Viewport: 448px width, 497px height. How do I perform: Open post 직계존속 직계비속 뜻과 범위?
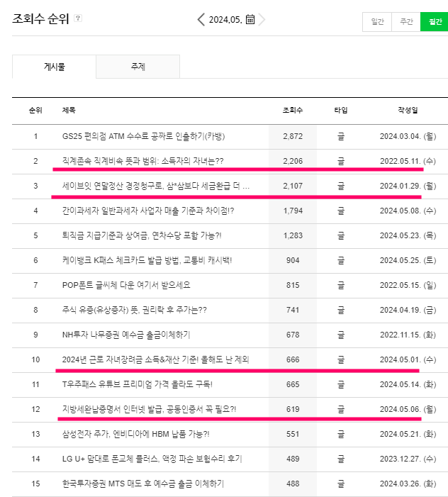click(x=143, y=161)
